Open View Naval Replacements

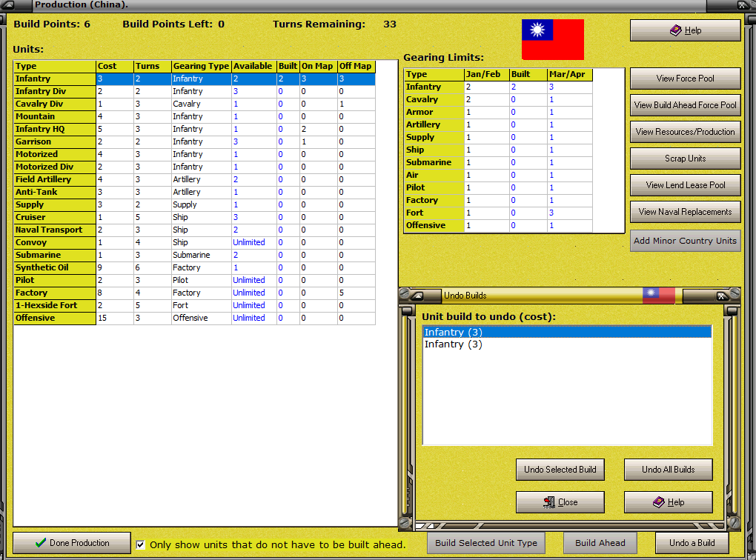[x=685, y=212]
